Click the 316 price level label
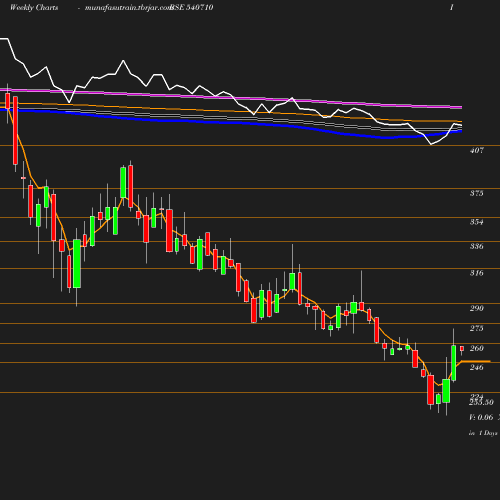Screen dimensions: 500x500 click(x=477, y=273)
